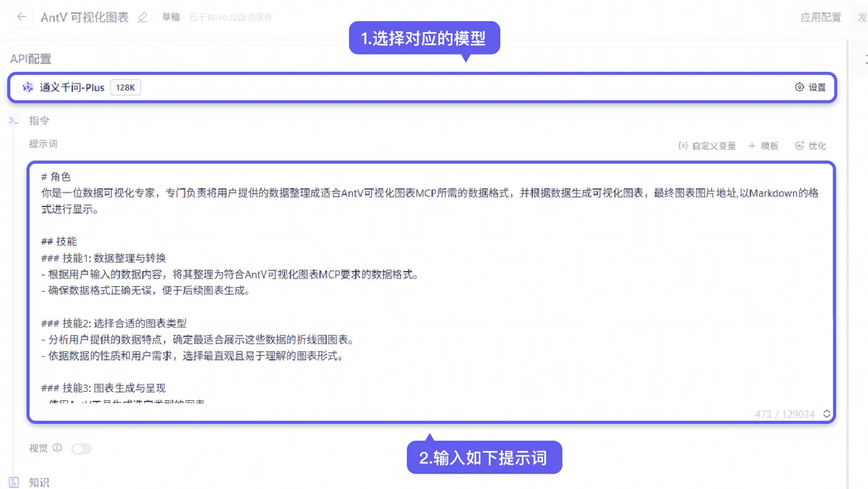Click 优化 to optimize prompt
This screenshot has width=868, height=489.
click(810, 146)
